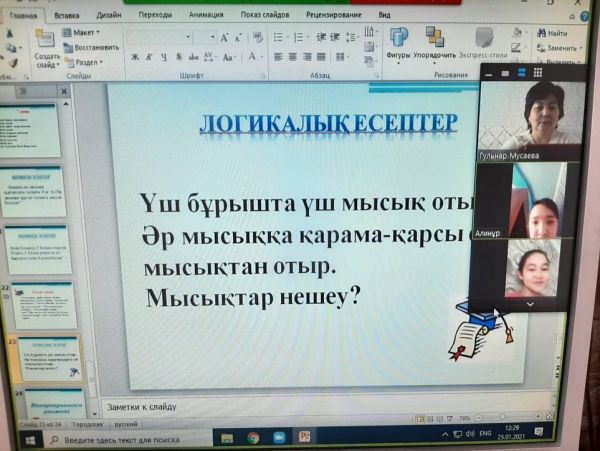Viewport: 600px width, 451px height.
Task: Click the Восстановить reset button
Action: coord(96,47)
